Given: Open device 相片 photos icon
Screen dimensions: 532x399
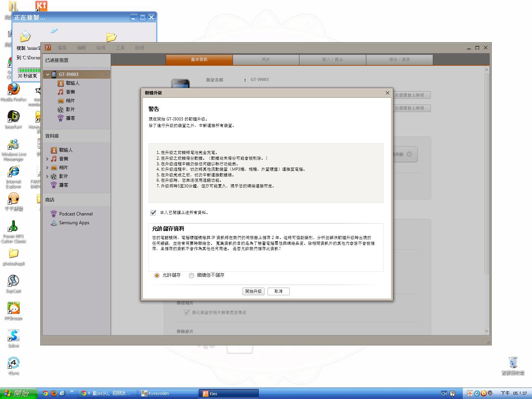Looking at the screenshot, I should pyautogui.click(x=60, y=101).
